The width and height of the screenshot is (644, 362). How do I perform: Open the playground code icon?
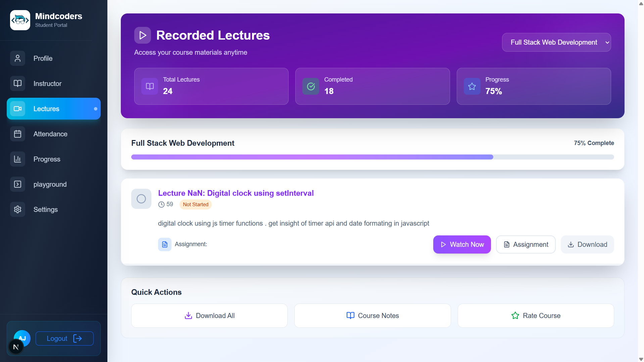17,184
